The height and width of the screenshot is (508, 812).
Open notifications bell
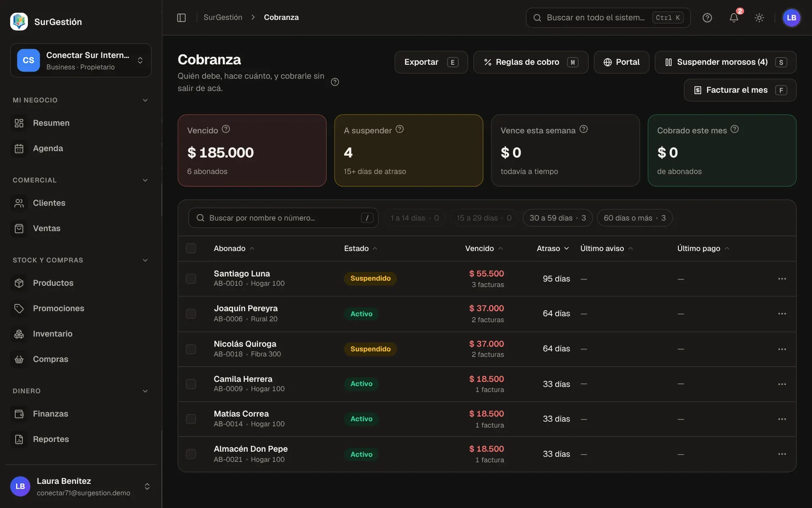point(734,18)
